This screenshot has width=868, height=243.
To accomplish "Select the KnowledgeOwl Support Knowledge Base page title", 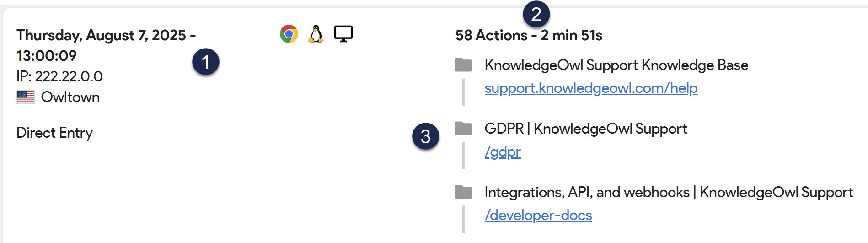I will coord(616,65).
